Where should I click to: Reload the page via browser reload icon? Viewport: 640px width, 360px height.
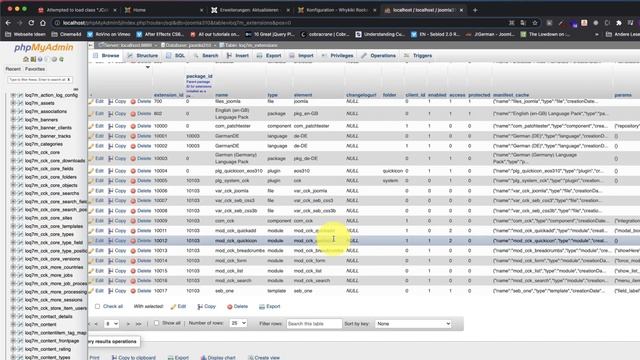pyautogui.click(x=31, y=23)
